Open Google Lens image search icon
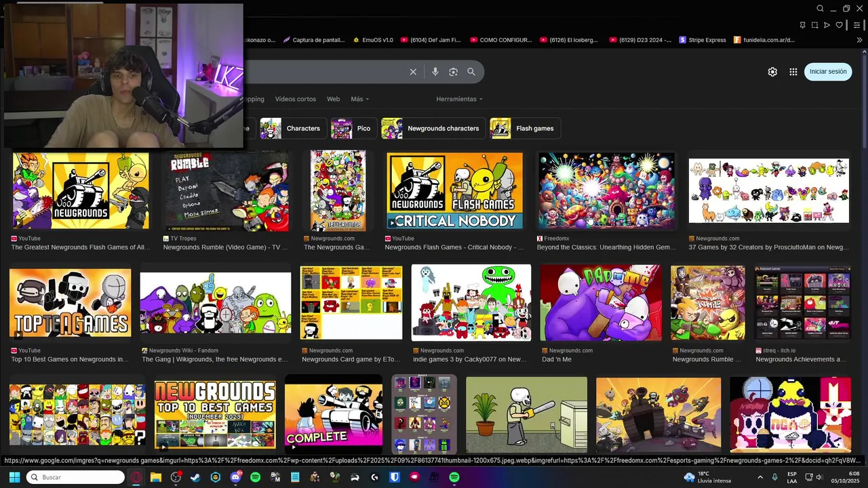The image size is (868, 488). (x=453, y=72)
